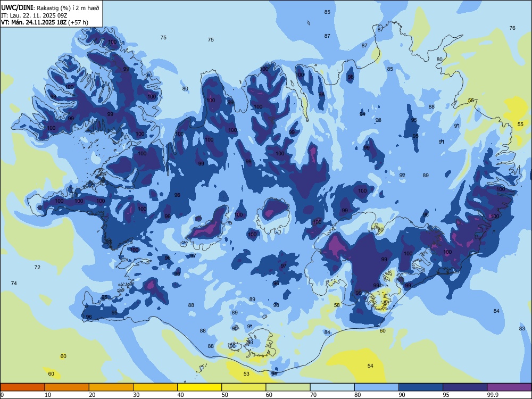The height and width of the screenshot is (399, 532).
Task: Click the medium blue 90–95 legend swatch
Action: pyautogui.click(x=421, y=387)
